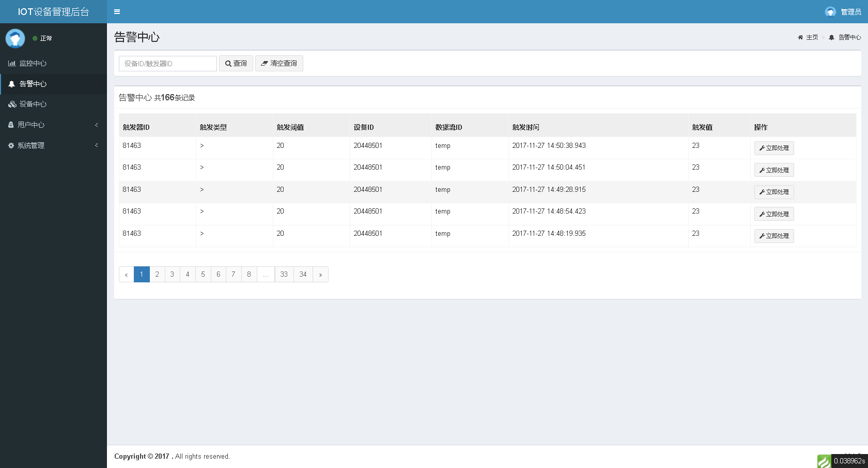Select 告警中心 in the sidebar
The image size is (868, 468).
(x=53, y=84)
